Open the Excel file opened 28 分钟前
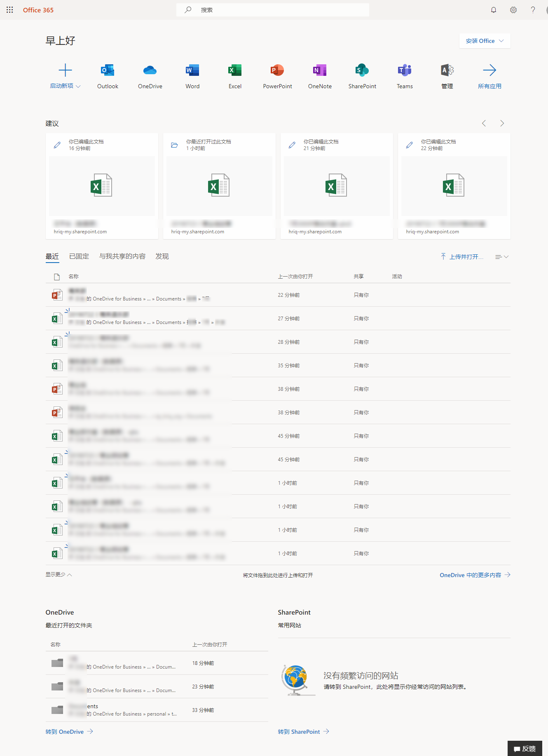 pos(278,342)
